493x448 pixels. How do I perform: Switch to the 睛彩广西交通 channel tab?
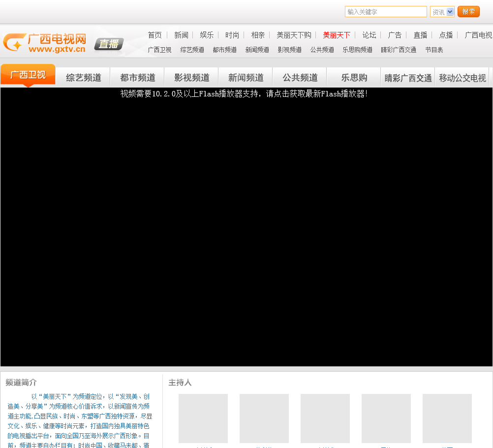pyautogui.click(x=408, y=77)
